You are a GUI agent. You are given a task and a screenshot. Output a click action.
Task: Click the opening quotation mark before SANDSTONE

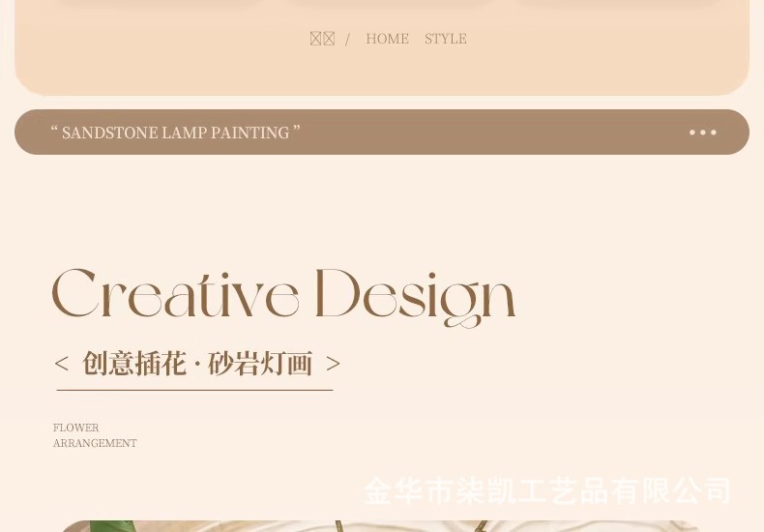pos(54,129)
